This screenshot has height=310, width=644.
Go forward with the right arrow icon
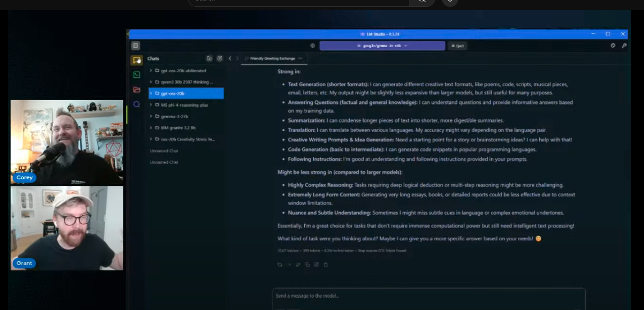pos(237,58)
